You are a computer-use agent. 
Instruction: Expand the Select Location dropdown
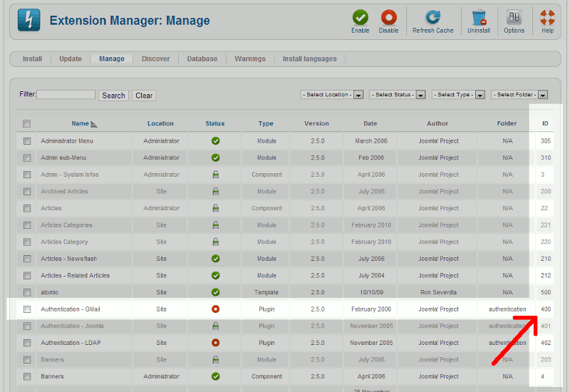pos(333,95)
